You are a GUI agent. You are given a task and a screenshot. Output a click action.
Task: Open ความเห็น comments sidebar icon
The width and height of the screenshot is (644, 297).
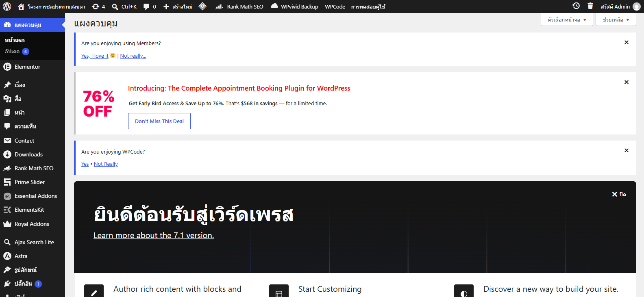tap(7, 126)
